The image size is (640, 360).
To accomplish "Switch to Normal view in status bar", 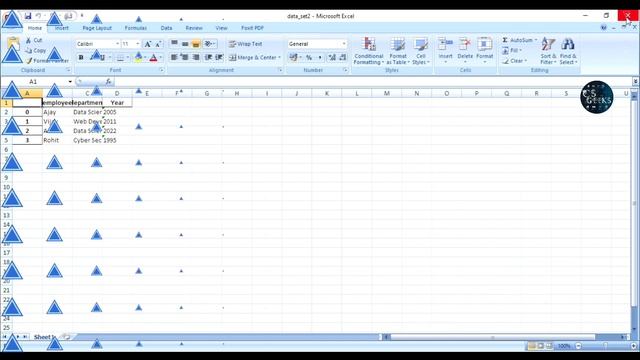I will (532, 346).
